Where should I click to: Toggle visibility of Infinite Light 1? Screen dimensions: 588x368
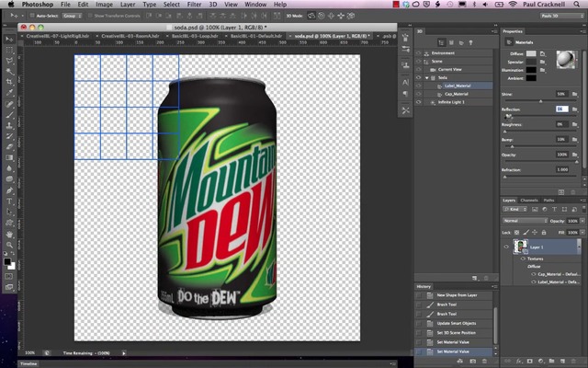point(420,101)
